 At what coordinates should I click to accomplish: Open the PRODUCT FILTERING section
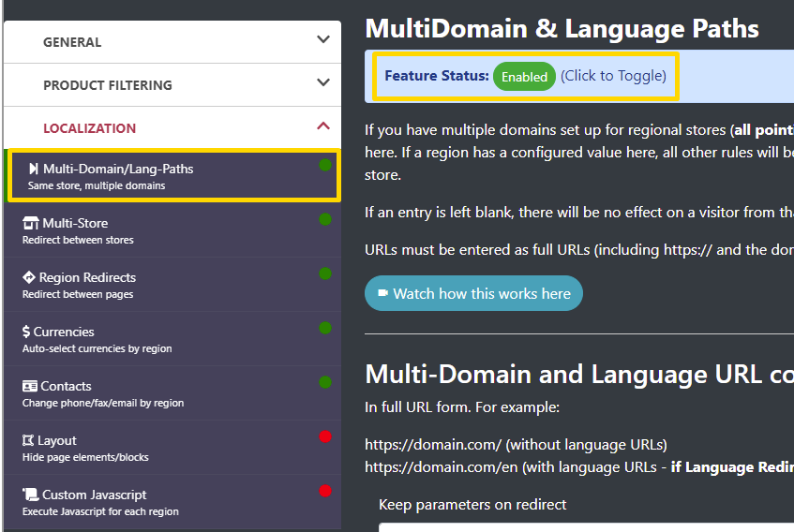pyautogui.click(x=172, y=85)
